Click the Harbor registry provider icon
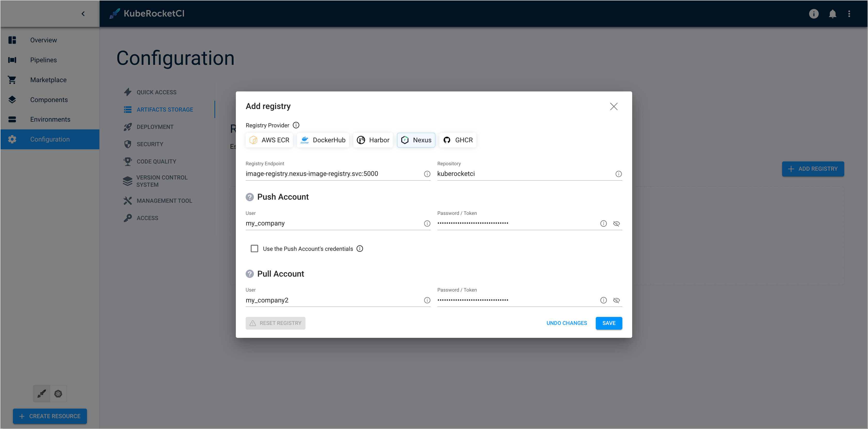Image resolution: width=868 pixels, height=429 pixels. tap(361, 140)
